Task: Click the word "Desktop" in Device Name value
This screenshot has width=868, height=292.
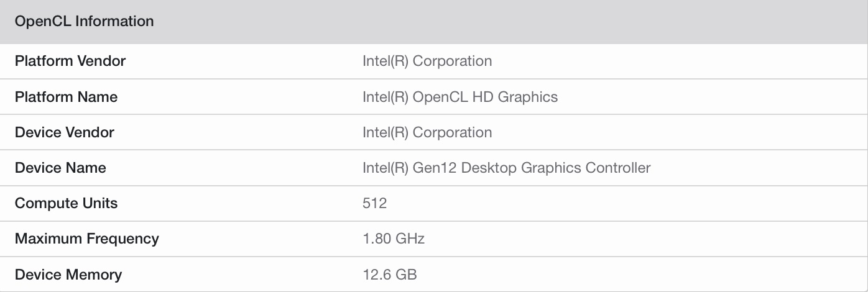Action: (x=489, y=168)
